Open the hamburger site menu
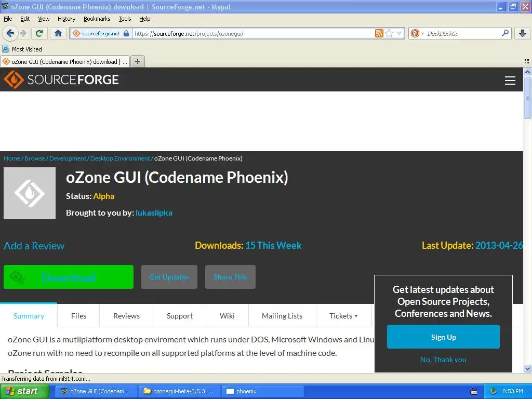This screenshot has width=532, height=399. tap(510, 81)
